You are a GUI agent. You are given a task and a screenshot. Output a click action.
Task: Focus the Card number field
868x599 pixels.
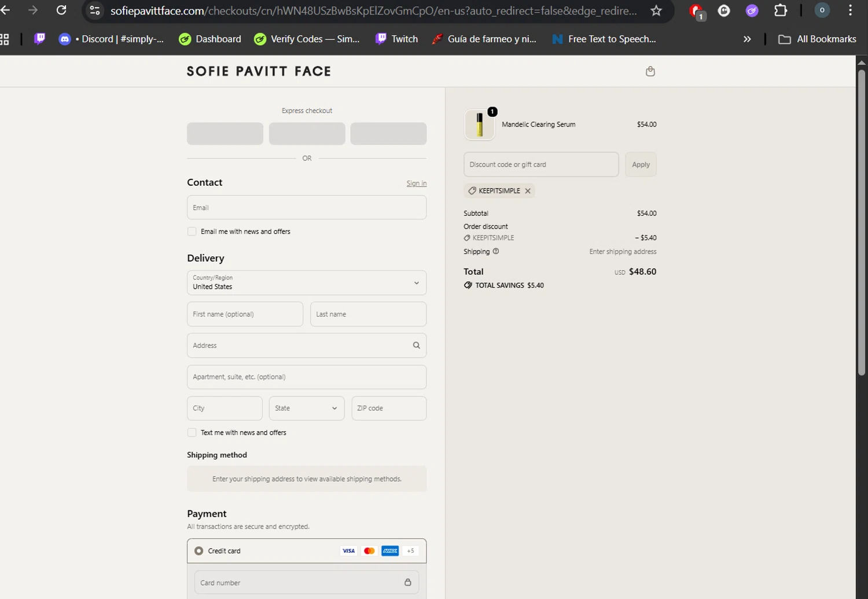(307, 583)
